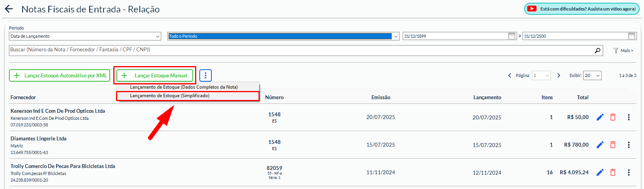Open calendar for start date 31/12/1899
644x189 pixels.
tap(512, 36)
